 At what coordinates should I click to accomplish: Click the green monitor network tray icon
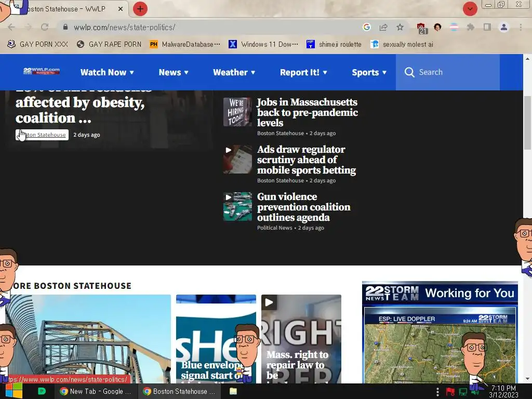pos(463,392)
